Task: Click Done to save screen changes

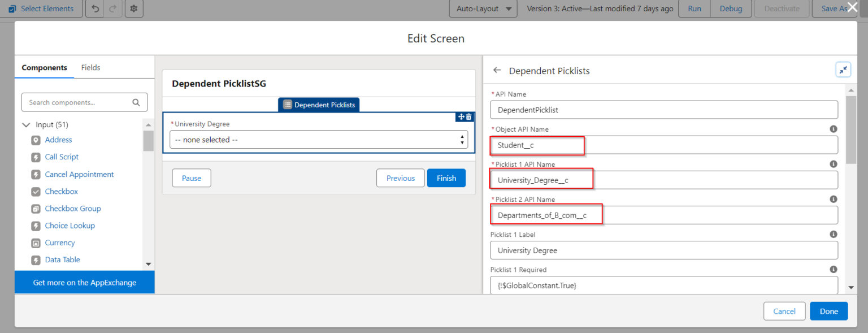Action: (x=828, y=311)
